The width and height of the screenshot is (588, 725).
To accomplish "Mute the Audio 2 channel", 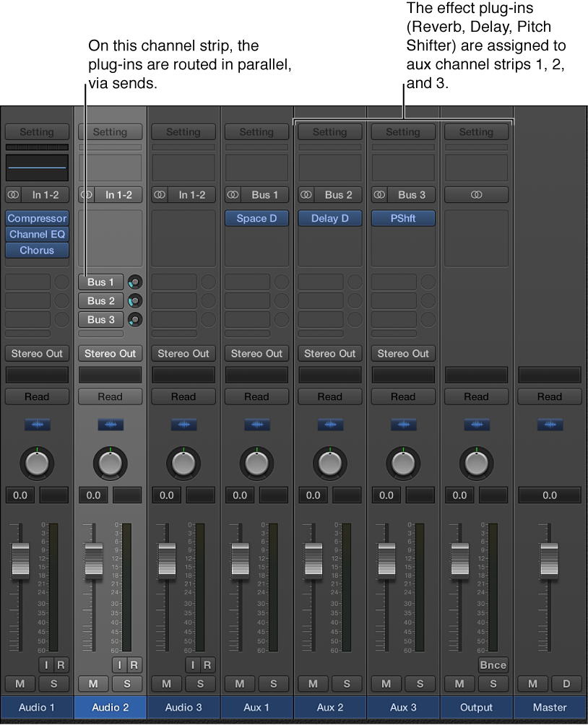I will pyautogui.click(x=92, y=684).
